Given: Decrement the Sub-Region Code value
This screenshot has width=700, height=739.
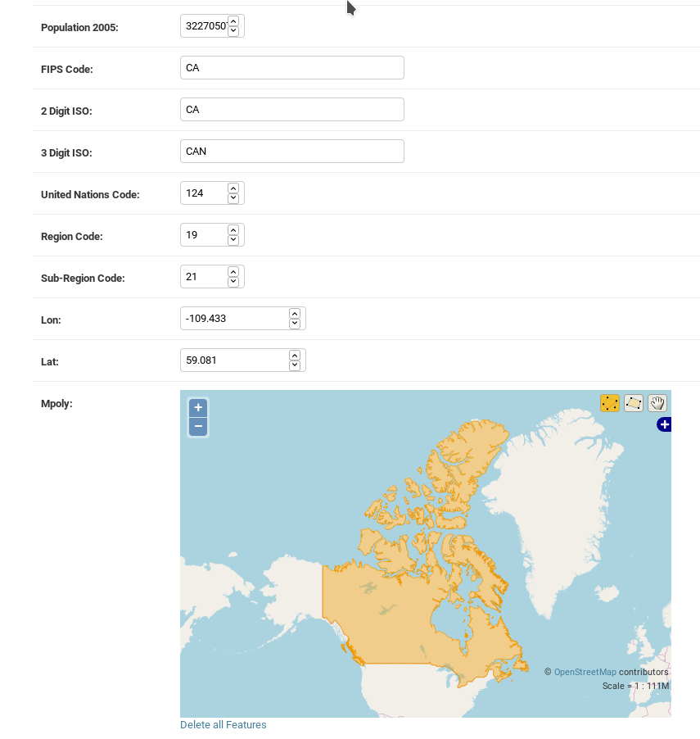Looking at the screenshot, I should [x=233, y=282].
